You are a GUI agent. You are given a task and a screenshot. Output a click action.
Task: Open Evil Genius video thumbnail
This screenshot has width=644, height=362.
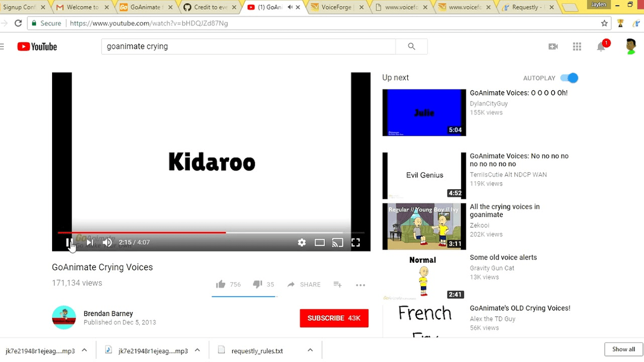point(424,175)
